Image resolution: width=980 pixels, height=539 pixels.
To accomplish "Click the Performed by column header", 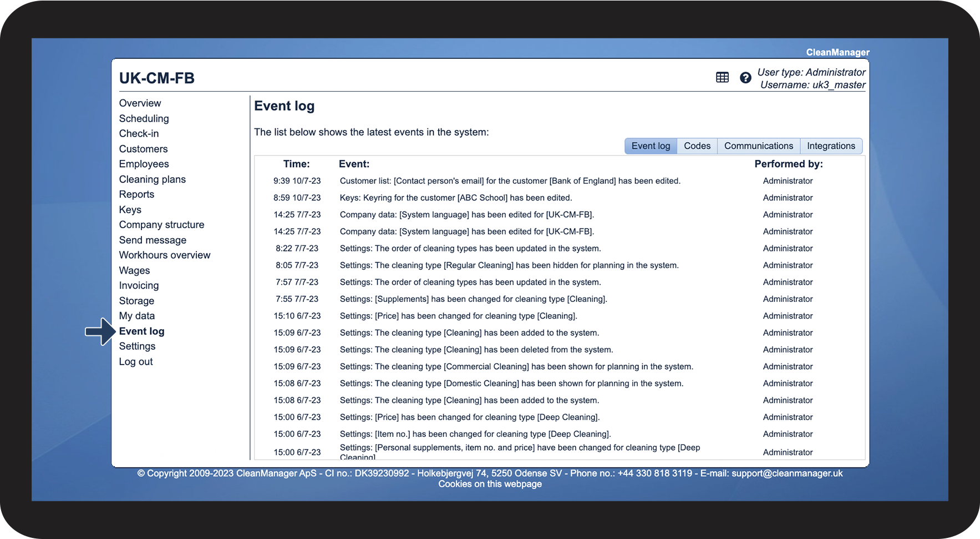I will click(x=788, y=164).
